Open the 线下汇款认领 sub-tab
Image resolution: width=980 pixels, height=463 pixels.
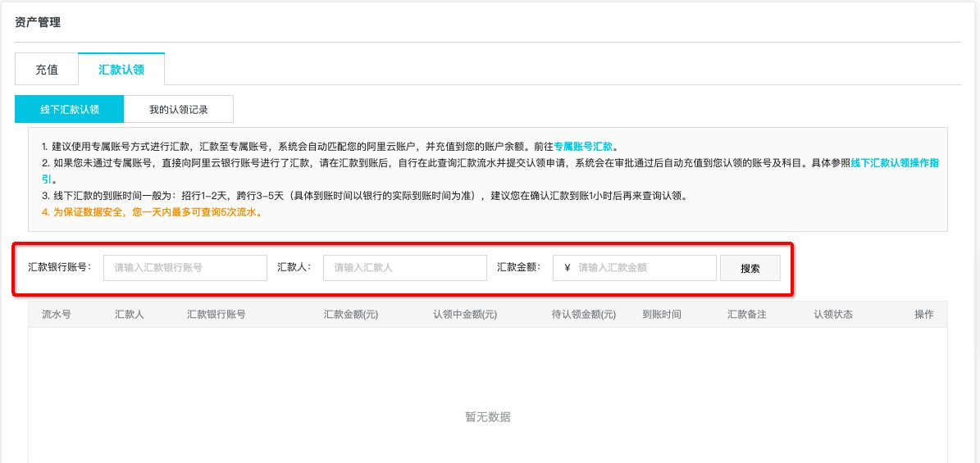click(x=70, y=109)
